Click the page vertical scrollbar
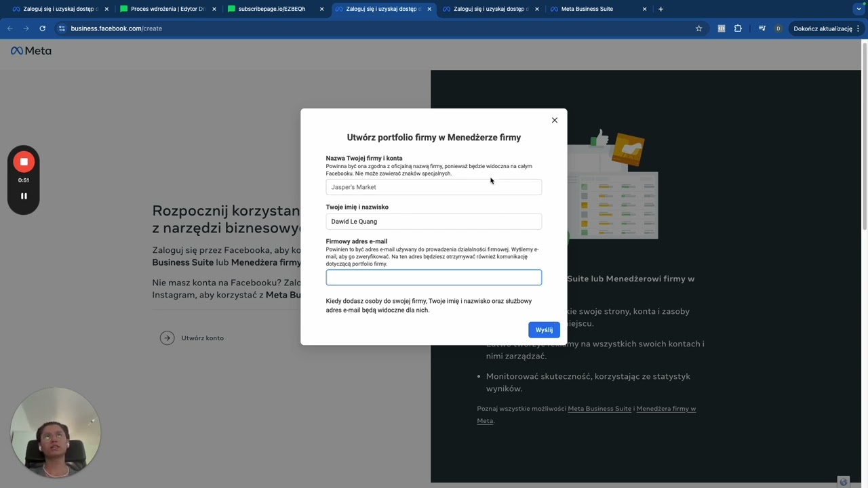This screenshot has width=868, height=488. (864, 136)
